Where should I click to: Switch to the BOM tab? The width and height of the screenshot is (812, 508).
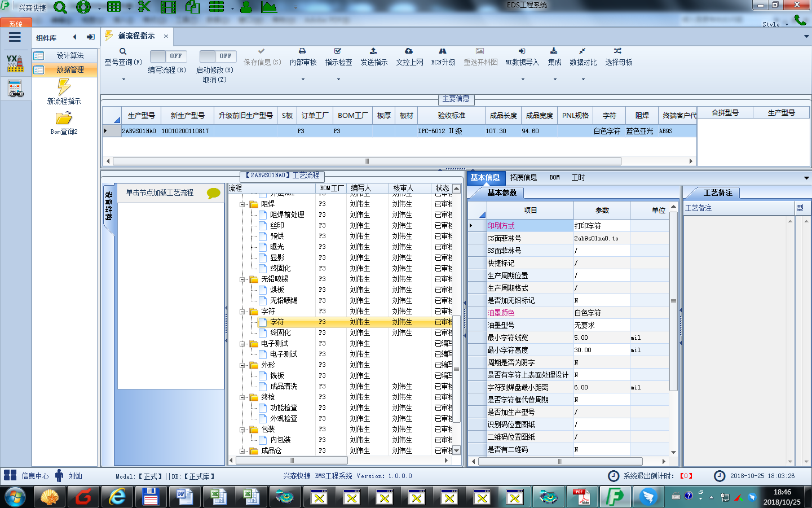coord(554,177)
